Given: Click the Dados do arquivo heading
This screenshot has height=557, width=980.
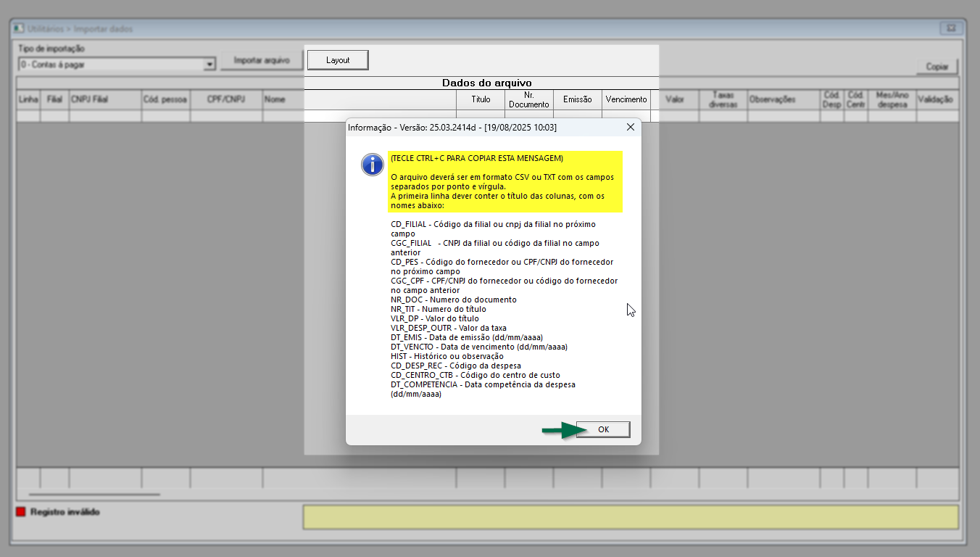Looking at the screenshot, I should click(x=487, y=83).
